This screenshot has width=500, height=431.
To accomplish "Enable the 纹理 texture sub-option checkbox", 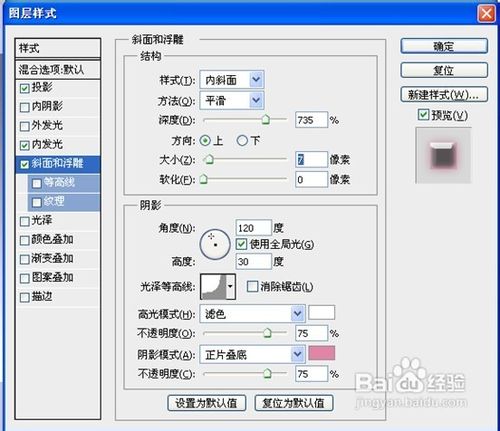I will [x=36, y=202].
